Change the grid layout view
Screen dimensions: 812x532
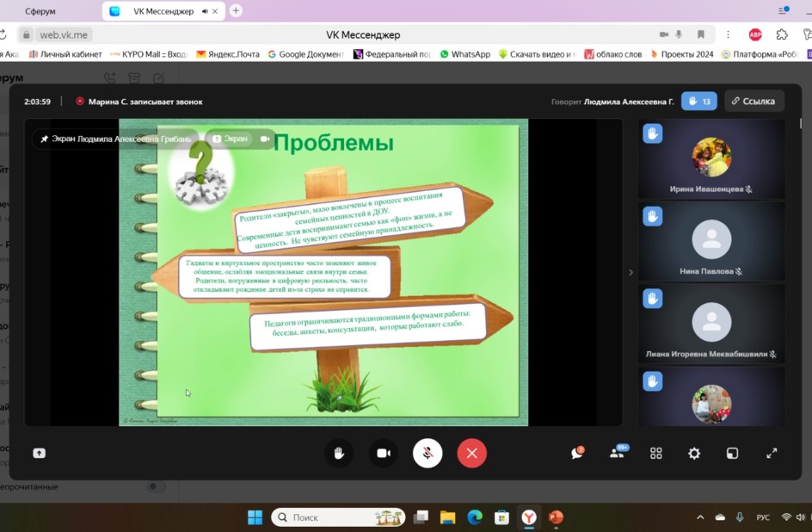(x=656, y=454)
